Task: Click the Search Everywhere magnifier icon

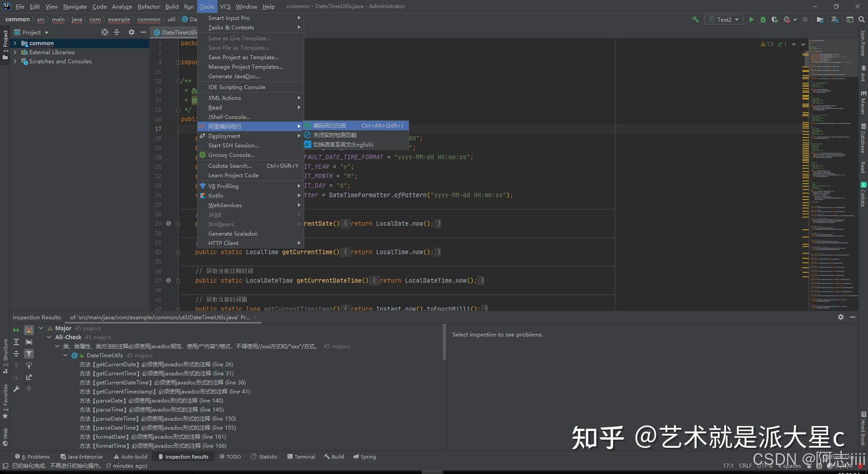Action: pos(861,19)
